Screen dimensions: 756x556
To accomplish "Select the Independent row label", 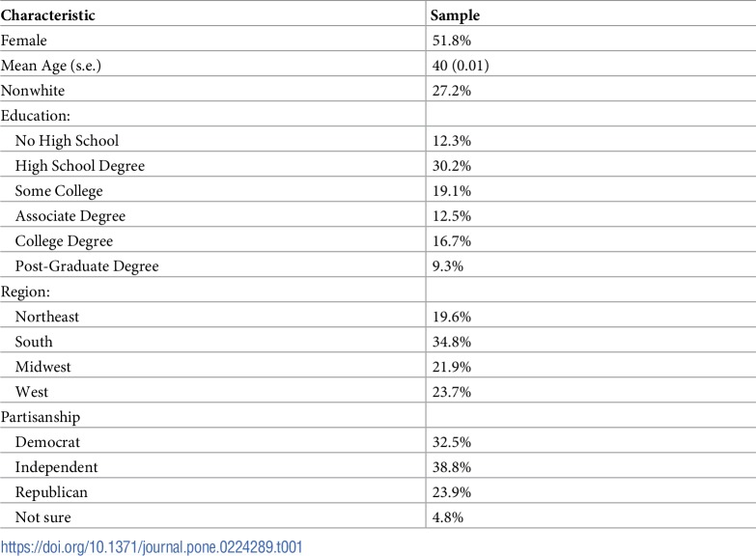I will [56, 467].
